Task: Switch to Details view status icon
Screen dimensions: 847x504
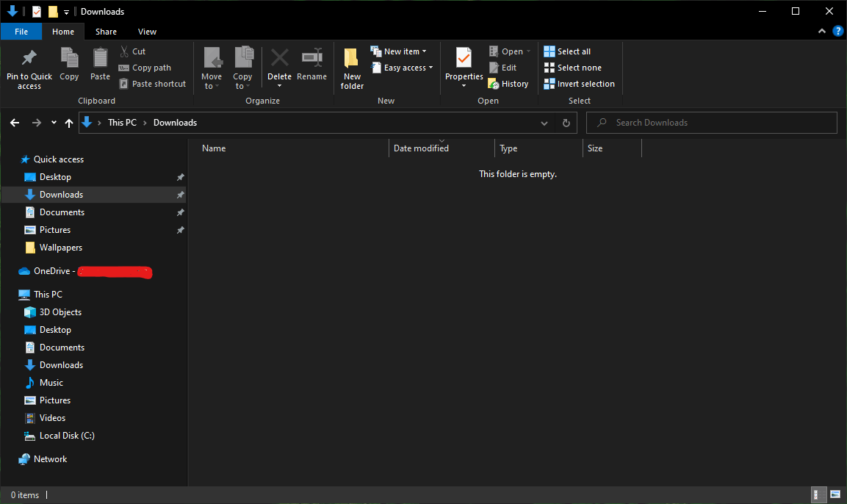Action: pyautogui.click(x=818, y=494)
